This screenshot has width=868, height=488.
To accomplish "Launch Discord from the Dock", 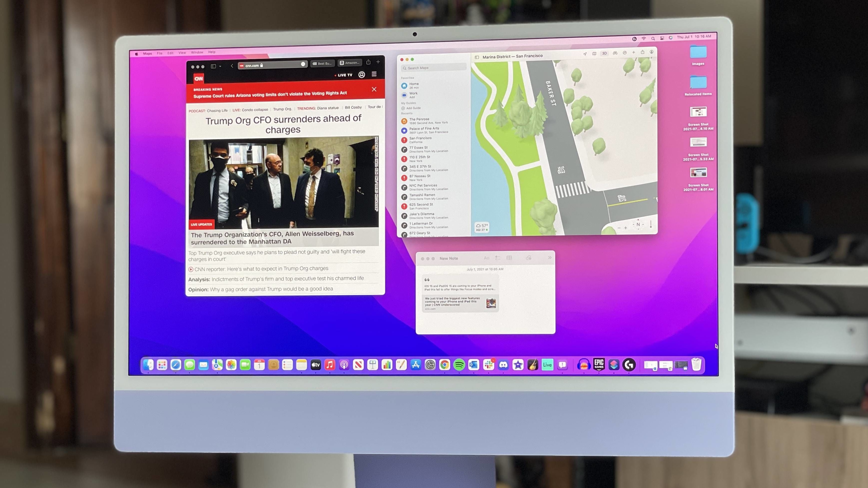I will [x=503, y=365].
